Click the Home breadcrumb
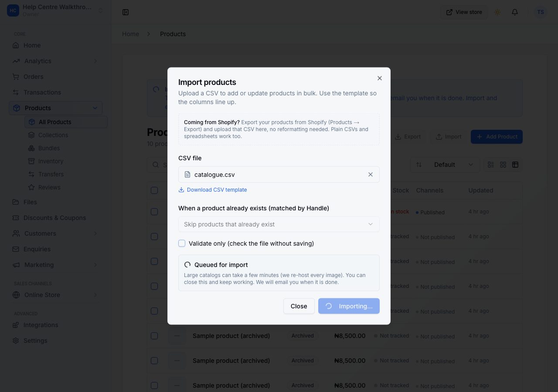This screenshot has height=392, width=558. click(x=130, y=34)
